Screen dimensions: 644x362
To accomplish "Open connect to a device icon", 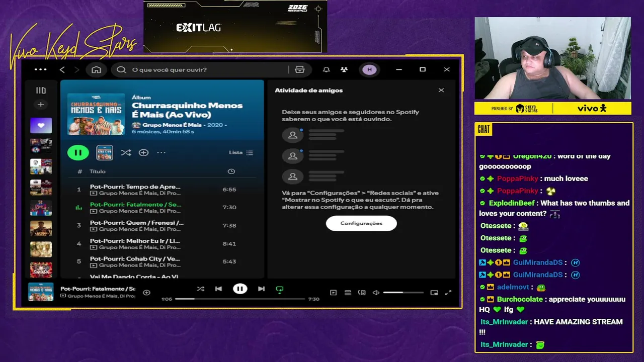I will (362, 293).
